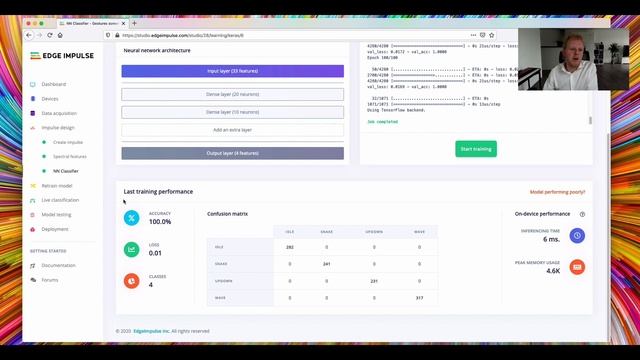Open the Devices sidebar item
Image resolution: width=640 pixels, height=360 pixels.
(x=50, y=99)
